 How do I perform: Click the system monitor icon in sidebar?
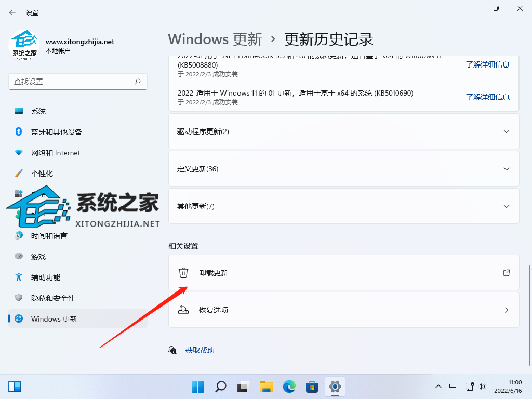[x=19, y=111]
